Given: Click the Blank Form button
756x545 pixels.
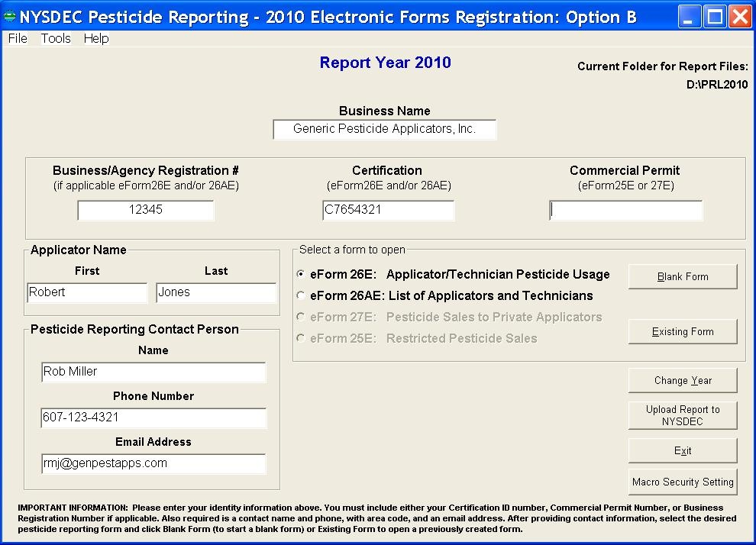Looking at the screenshot, I should pos(683,276).
